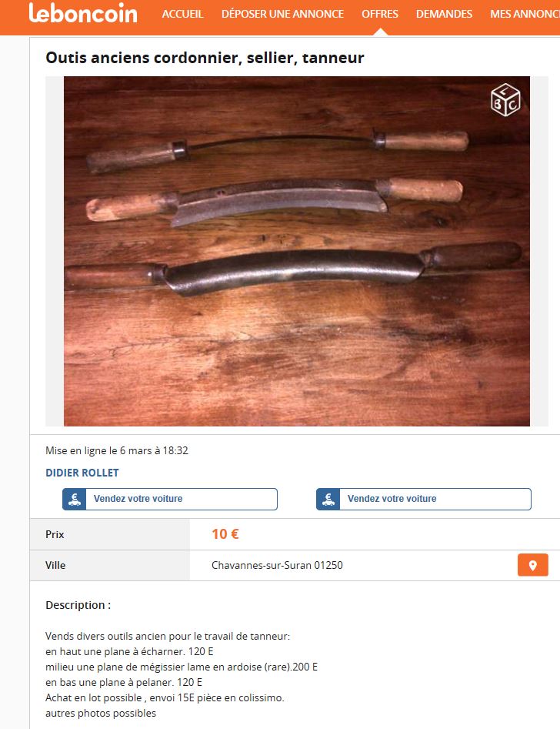Open seller profile DIDIER ROLLET
This screenshot has height=729, width=560.
tap(82, 473)
